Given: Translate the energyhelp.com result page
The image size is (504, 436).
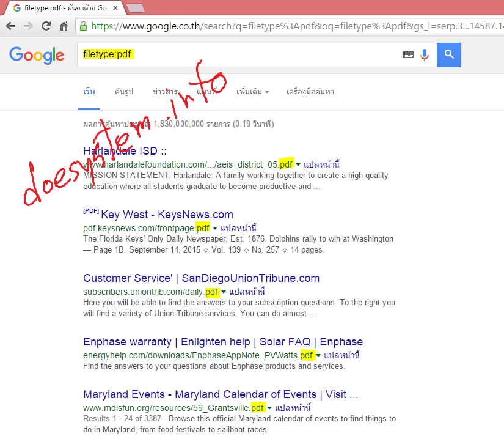Looking at the screenshot, I should pos(341,355).
